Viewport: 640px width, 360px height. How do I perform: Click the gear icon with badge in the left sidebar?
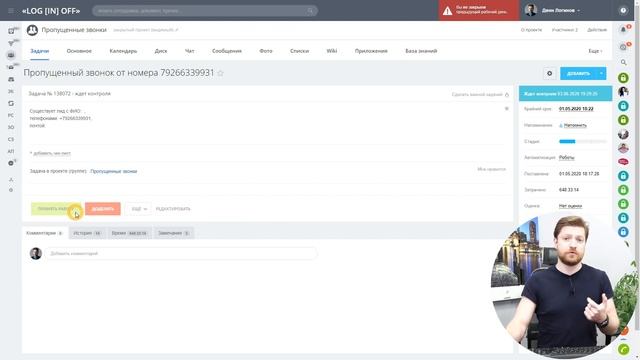coord(11,163)
